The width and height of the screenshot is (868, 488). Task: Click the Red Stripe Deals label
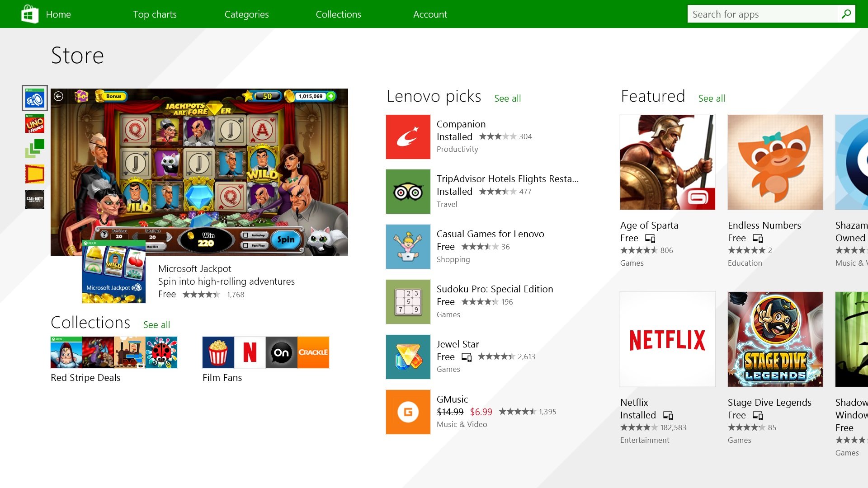85,378
